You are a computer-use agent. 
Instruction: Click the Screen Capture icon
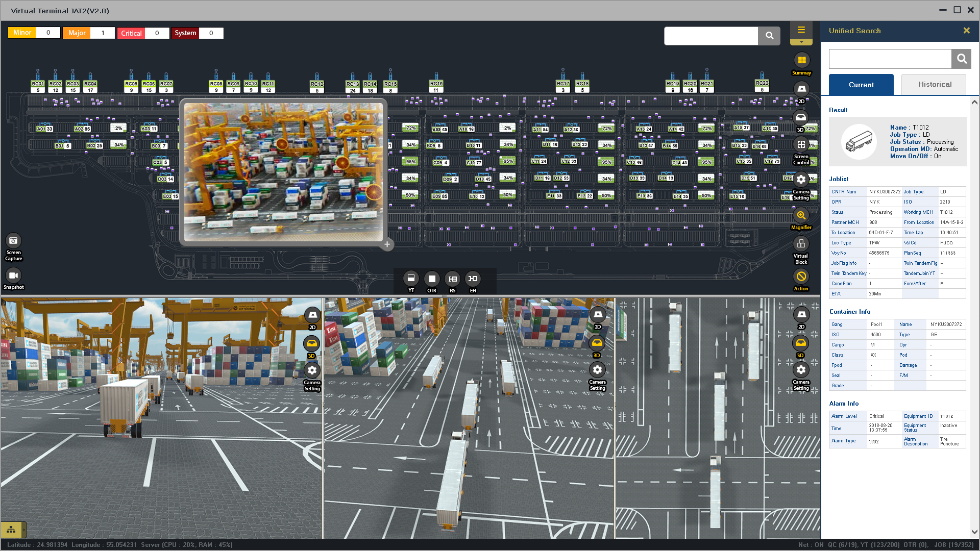coord(14,241)
